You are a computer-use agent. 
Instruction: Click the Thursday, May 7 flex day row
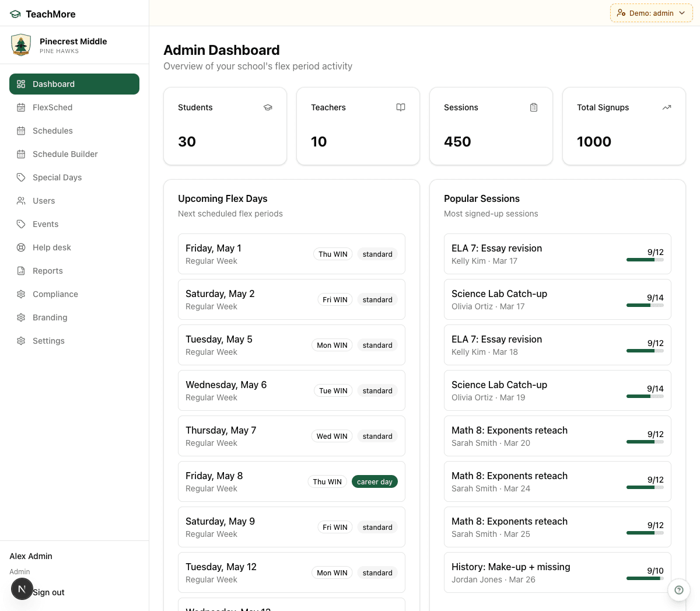click(292, 436)
